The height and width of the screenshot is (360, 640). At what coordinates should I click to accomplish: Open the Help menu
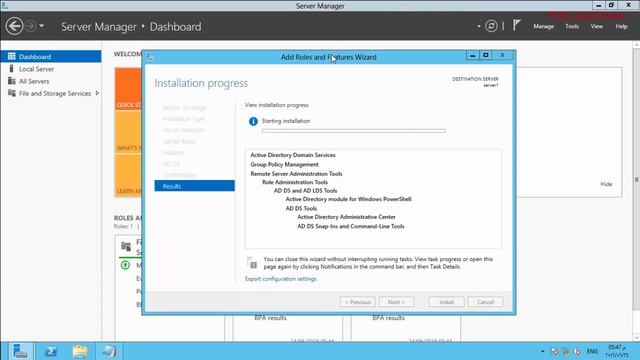pyautogui.click(x=621, y=26)
